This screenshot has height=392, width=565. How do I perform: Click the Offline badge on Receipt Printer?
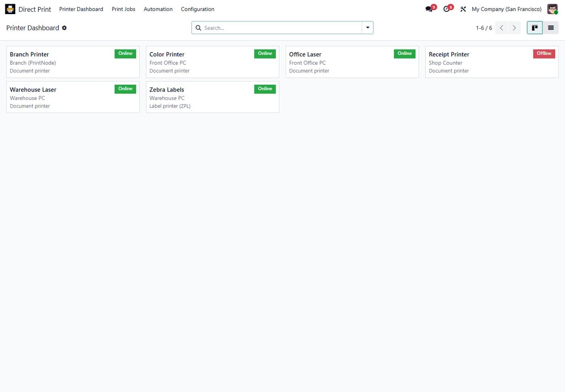(x=544, y=54)
